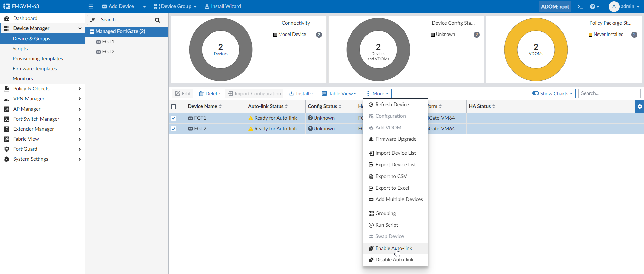This screenshot has width=644, height=274.
Task: Click warning icon in FGT1 auto-link status
Action: (x=251, y=118)
